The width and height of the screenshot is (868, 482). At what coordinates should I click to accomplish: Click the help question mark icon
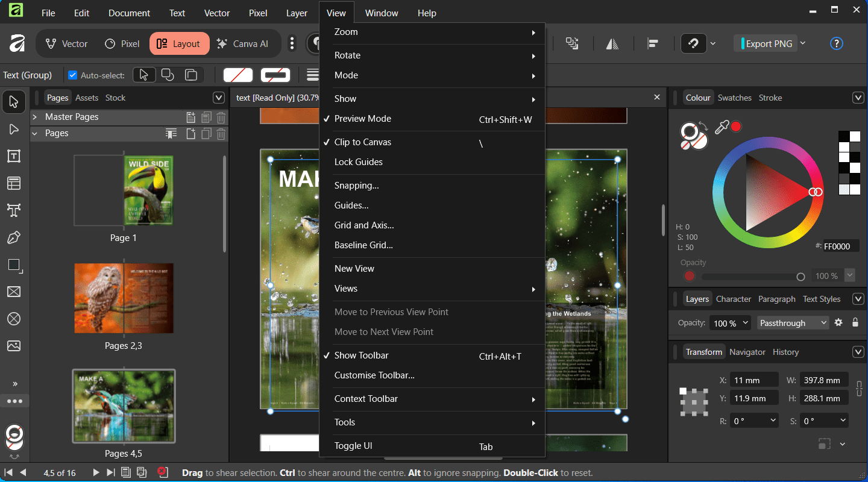click(x=836, y=43)
